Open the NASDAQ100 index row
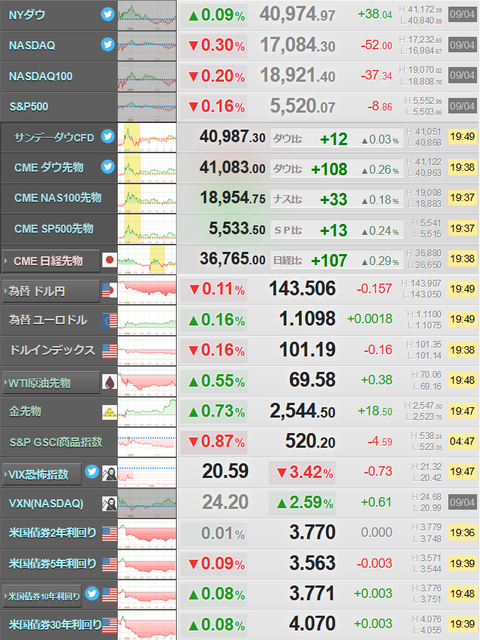 coord(41,76)
